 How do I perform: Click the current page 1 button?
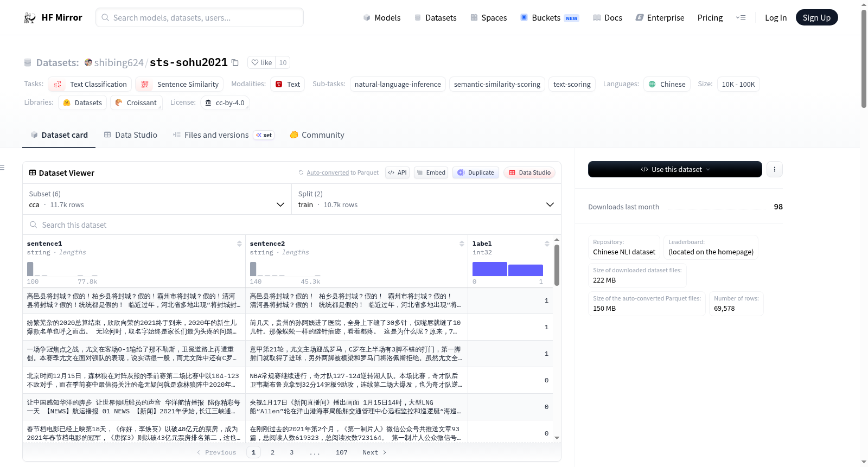253,452
